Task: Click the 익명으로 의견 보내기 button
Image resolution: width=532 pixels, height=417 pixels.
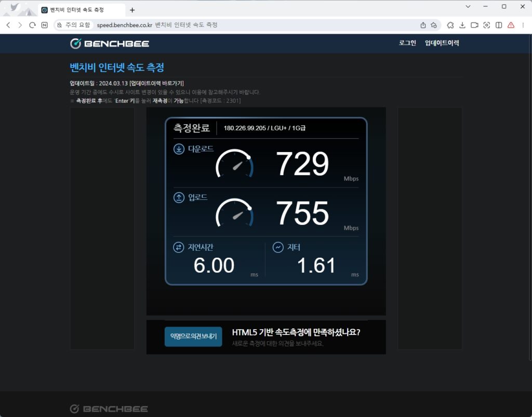Action: coord(193,337)
